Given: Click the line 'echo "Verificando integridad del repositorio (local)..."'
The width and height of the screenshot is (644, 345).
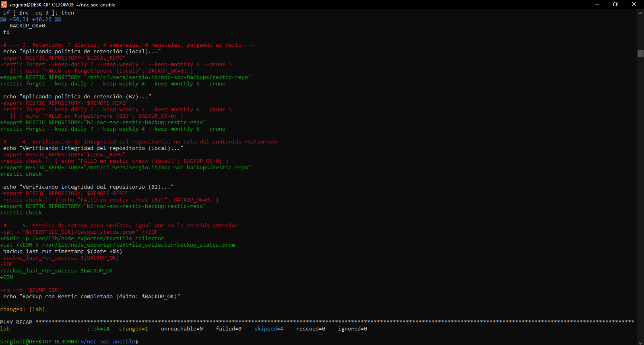Looking at the screenshot, I should 93,148.
